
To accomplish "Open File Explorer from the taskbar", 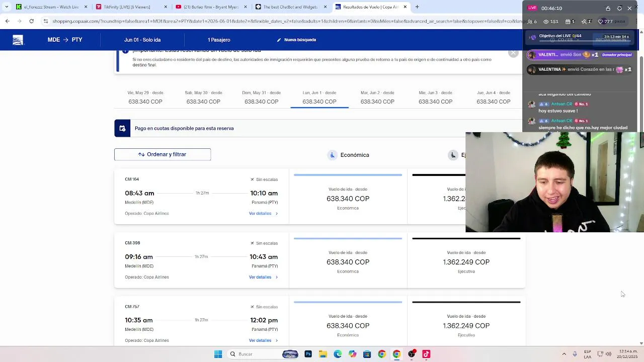I will 323,354.
